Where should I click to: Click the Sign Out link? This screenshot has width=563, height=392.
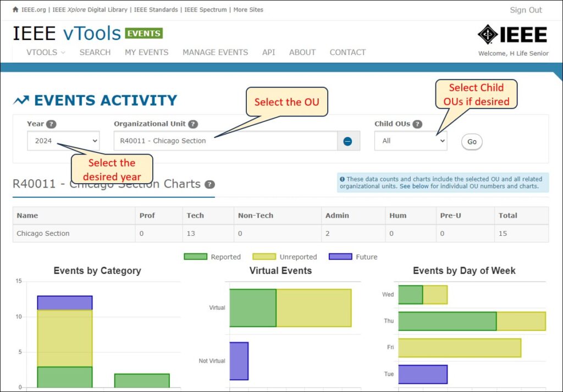pyautogui.click(x=526, y=10)
